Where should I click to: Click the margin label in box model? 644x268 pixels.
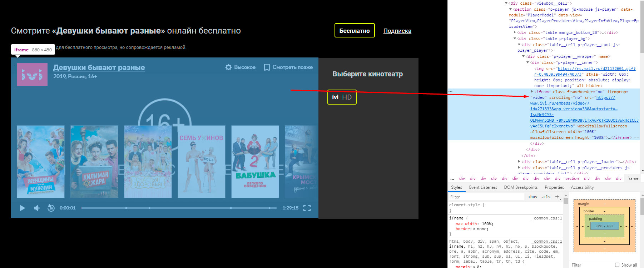(x=583, y=204)
